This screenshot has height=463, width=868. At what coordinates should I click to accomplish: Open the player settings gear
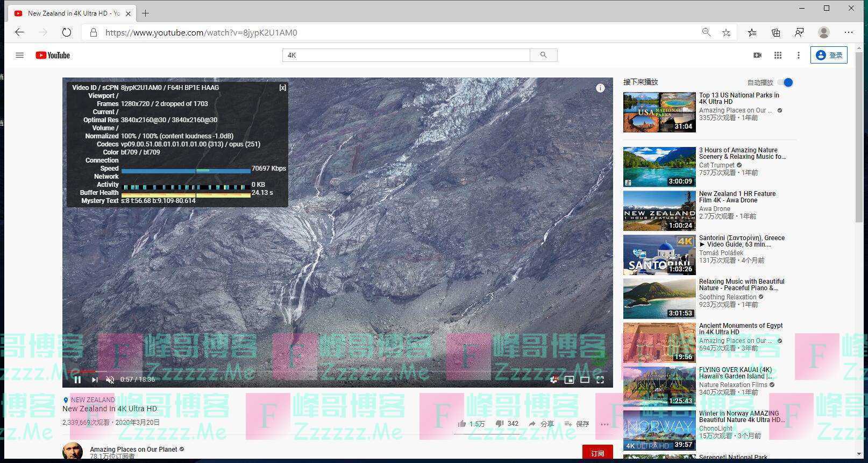point(553,380)
